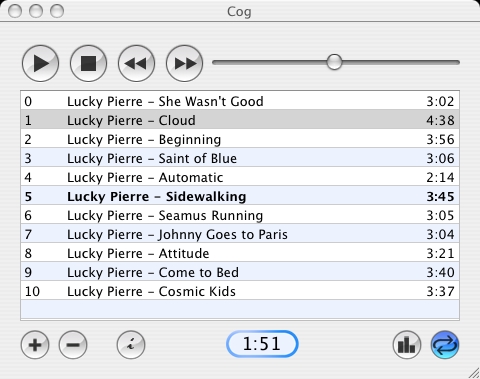Click the Play button

pos(40,63)
